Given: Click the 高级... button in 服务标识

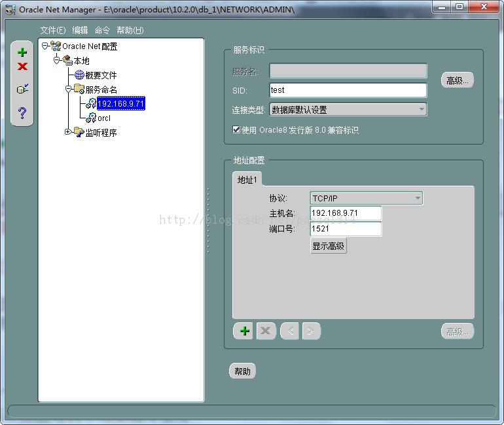Looking at the screenshot, I should [458, 80].
